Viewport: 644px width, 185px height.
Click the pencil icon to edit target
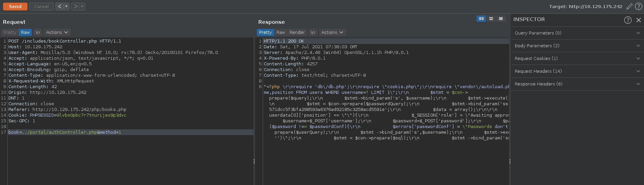coord(629,6)
